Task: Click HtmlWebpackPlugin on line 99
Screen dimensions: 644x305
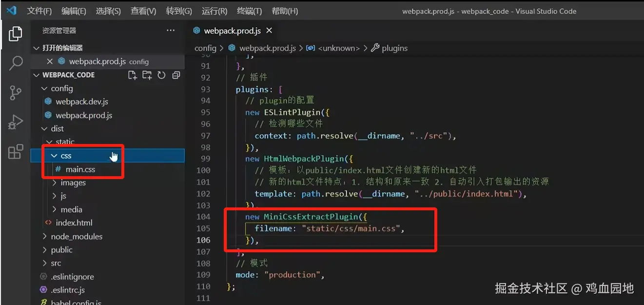Action: pos(305,159)
